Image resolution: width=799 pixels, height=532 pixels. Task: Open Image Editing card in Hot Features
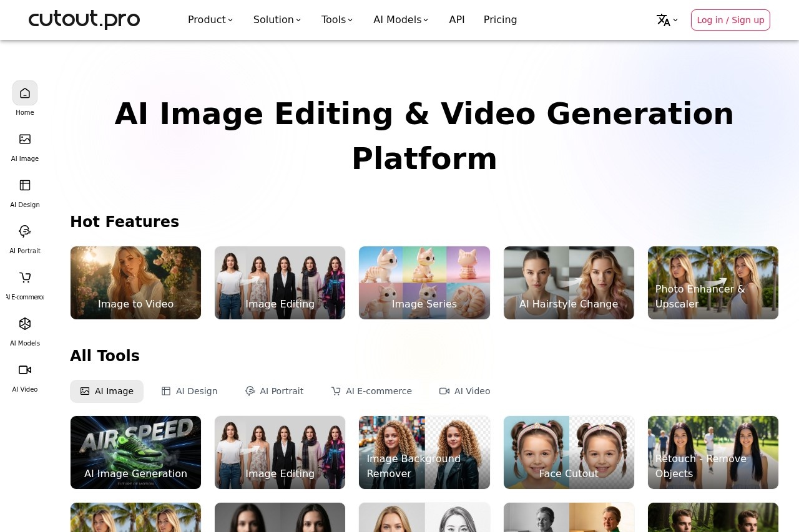[280, 283]
